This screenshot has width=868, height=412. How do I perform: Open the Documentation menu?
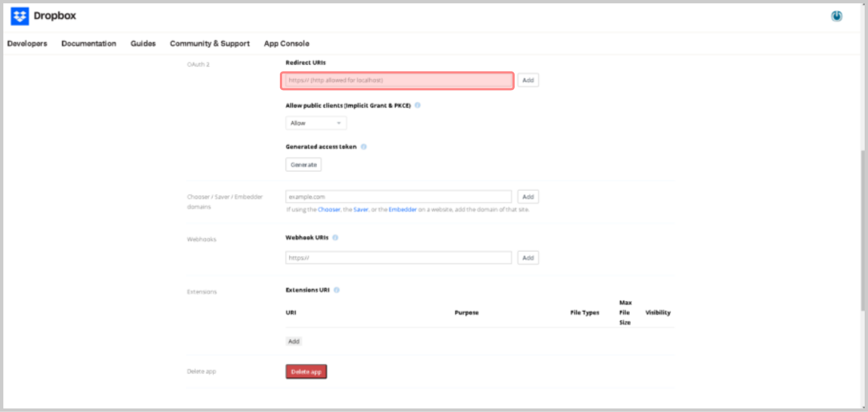88,43
